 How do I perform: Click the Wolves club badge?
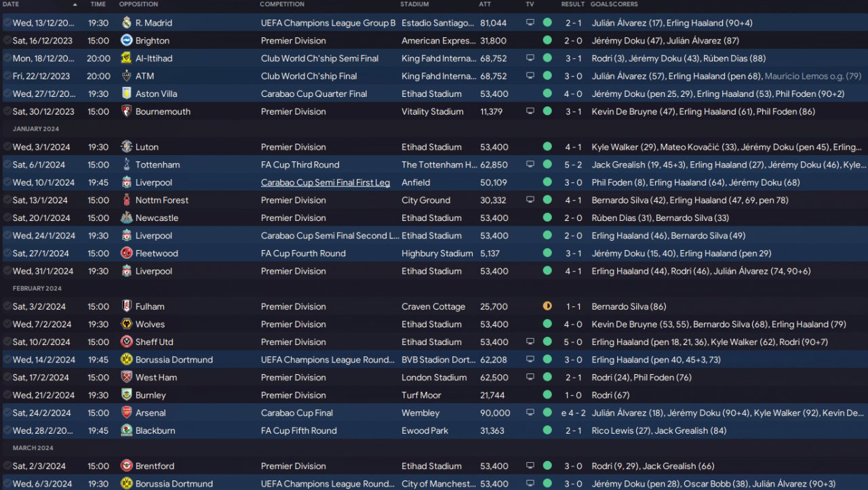tap(126, 324)
